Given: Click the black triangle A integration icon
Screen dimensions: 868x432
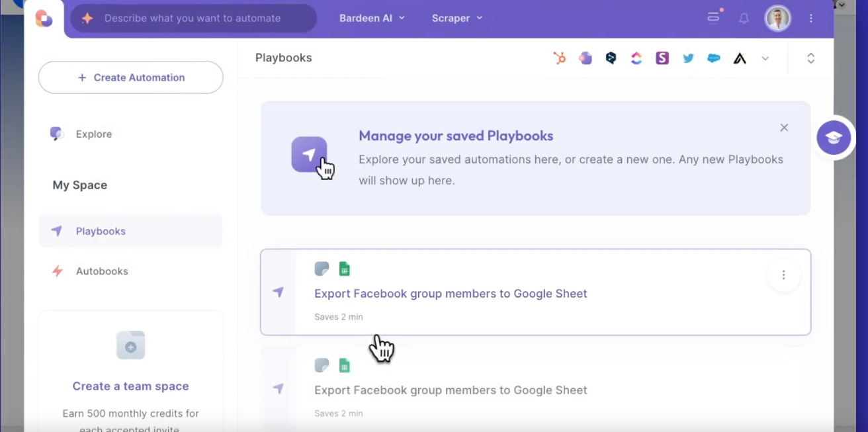Looking at the screenshot, I should [x=740, y=58].
